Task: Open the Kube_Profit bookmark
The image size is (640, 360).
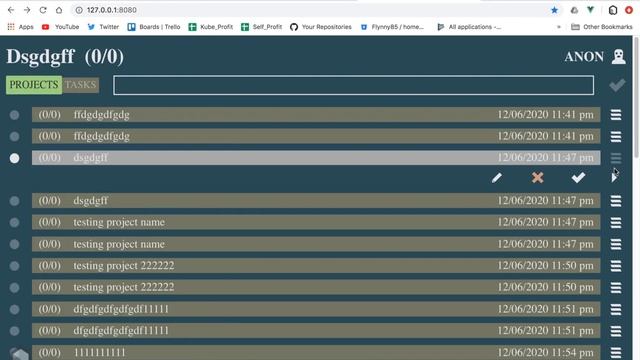Action: (x=211, y=27)
